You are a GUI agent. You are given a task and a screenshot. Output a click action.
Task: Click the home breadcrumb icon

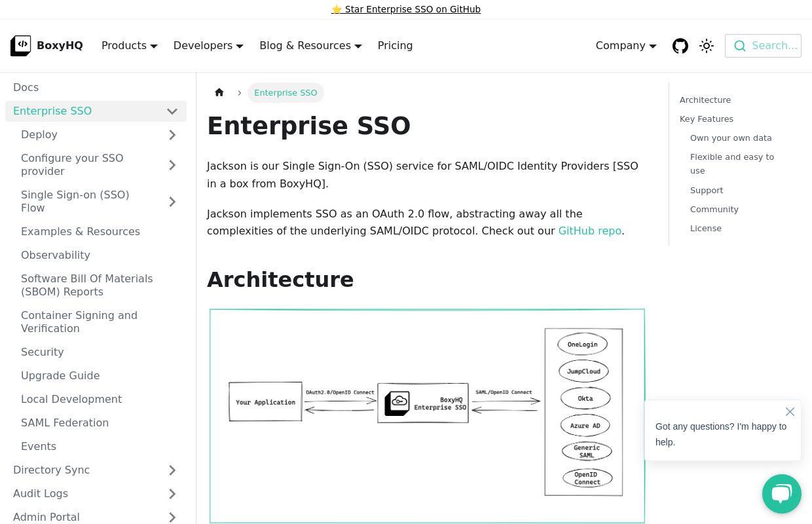[x=219, y=92]
